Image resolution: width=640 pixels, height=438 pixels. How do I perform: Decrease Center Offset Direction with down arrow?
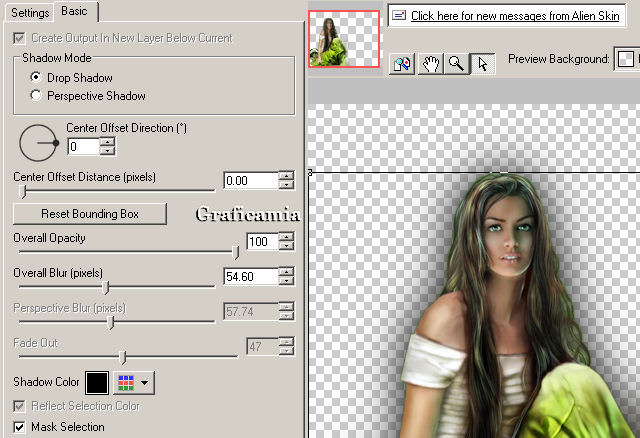(x=107, y=151)
